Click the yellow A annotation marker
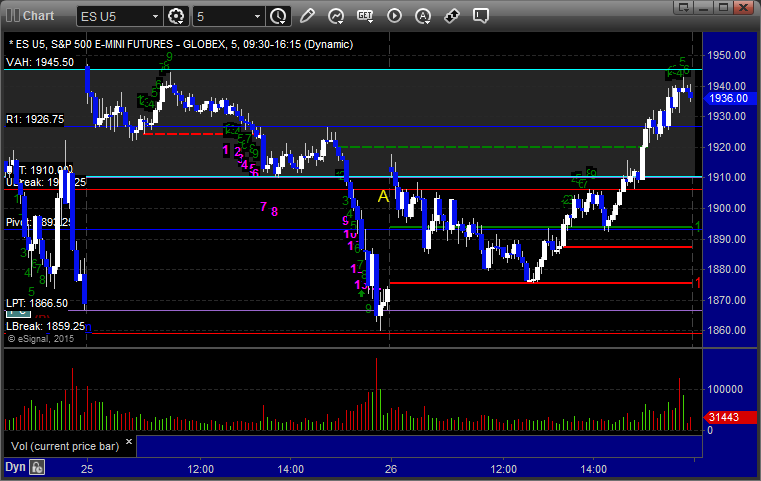This screenshot has width=761, height=481. click(383, 197)
